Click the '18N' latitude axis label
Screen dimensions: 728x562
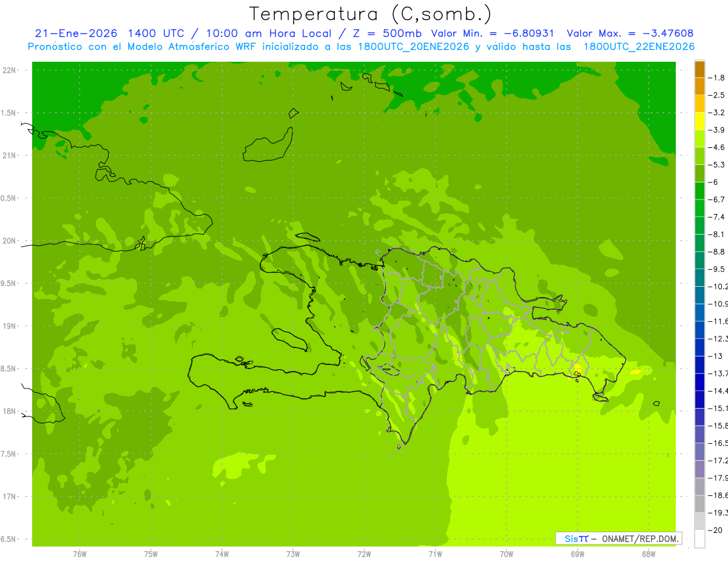point(9,411)
